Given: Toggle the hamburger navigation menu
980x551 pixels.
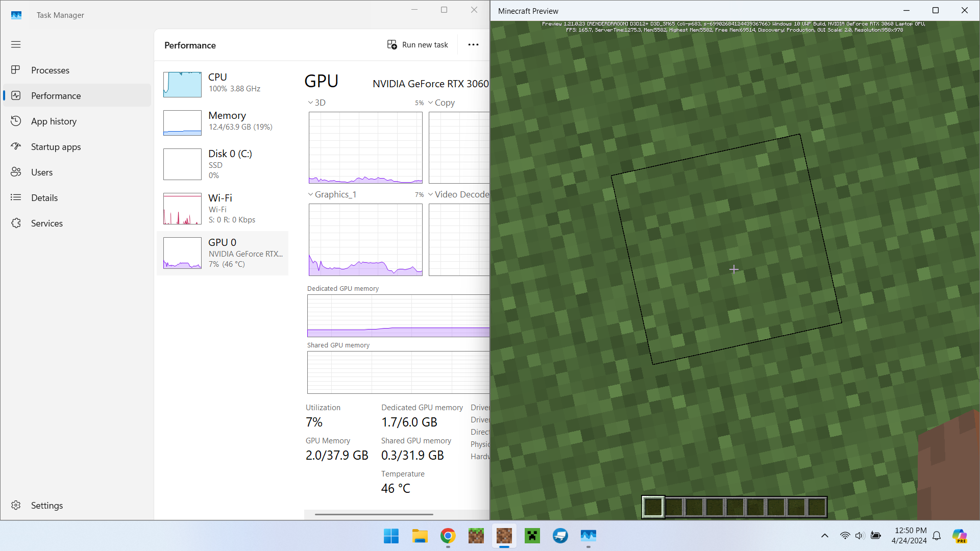Looking at the screenshot, I should pos(16,44).
